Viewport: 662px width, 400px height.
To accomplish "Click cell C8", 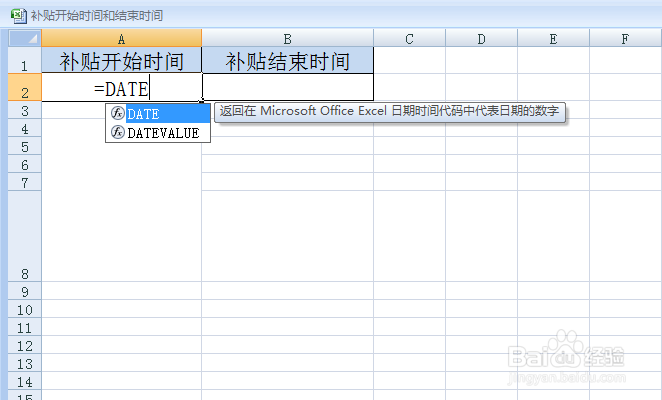I will pos(410,236).
